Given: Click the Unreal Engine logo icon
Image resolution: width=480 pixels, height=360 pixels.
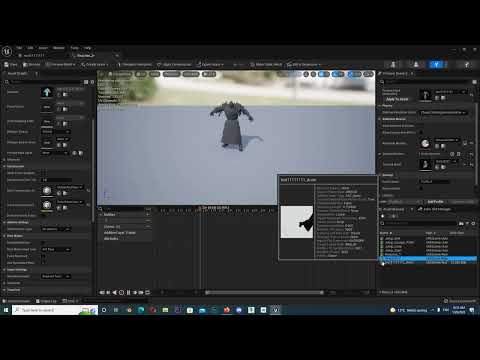Looking at the screenshot, I should pos(7,52).
